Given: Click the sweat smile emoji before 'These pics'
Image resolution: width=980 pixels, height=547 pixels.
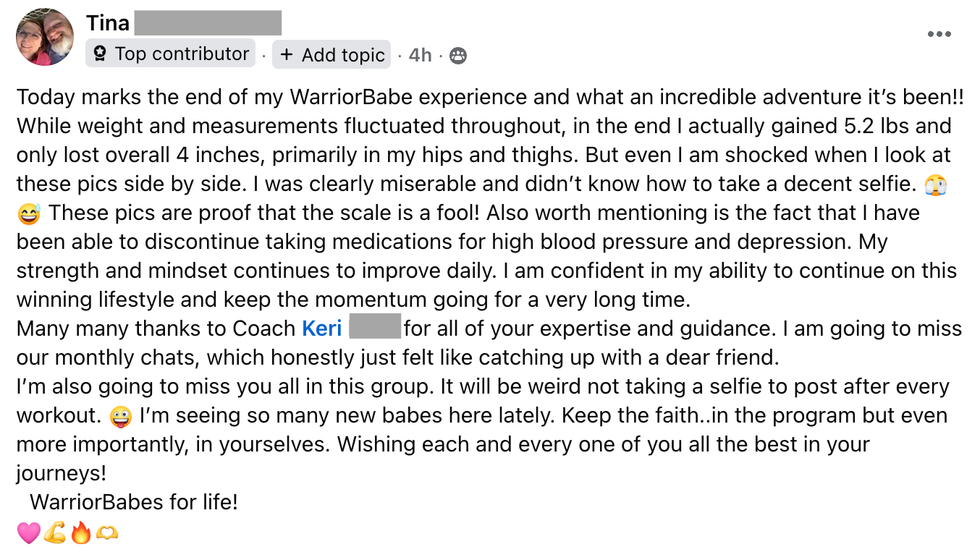Looking at the screenshot, I should click(x=28, y=214).
